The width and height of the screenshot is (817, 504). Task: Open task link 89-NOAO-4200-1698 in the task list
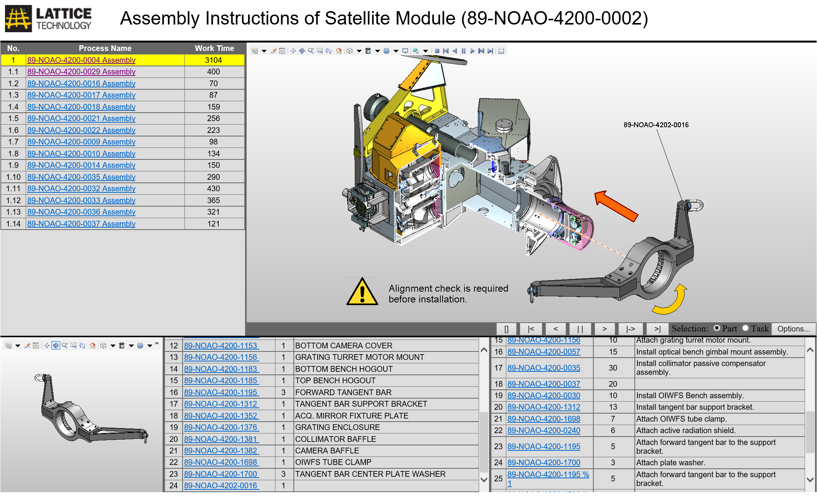pyautogui.click(x=544, y=419)
